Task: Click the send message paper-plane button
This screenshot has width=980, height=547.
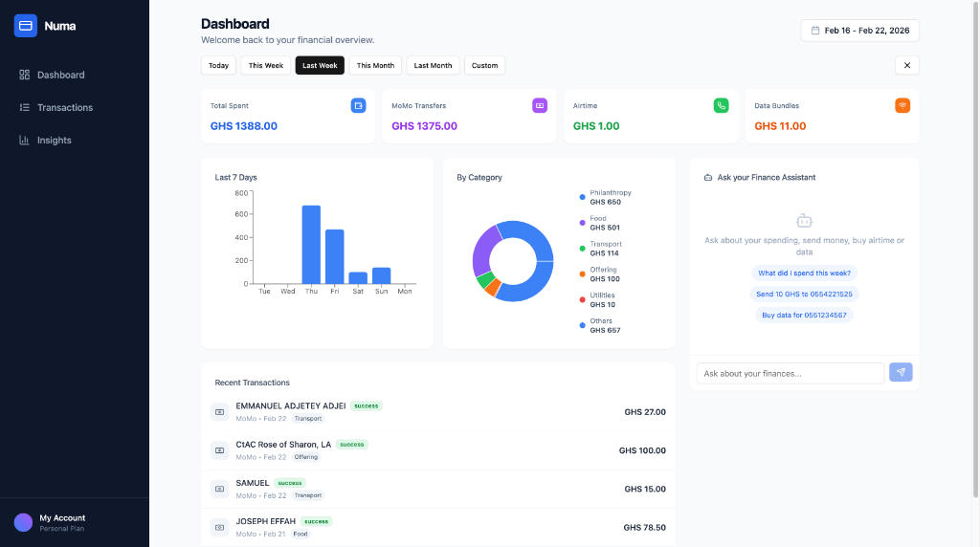Action: click(901, 372)
